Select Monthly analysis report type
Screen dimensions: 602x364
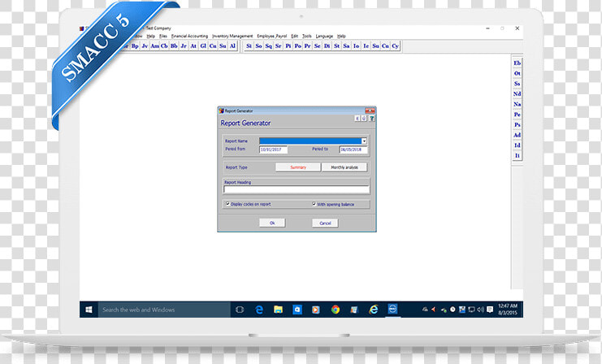(344, 167)
